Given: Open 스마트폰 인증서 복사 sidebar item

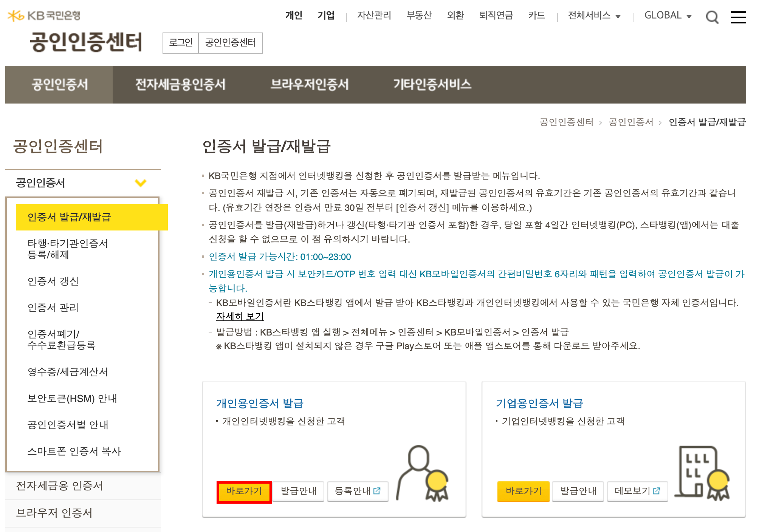Looking at the screenshot, I should (x=74, y=451).
